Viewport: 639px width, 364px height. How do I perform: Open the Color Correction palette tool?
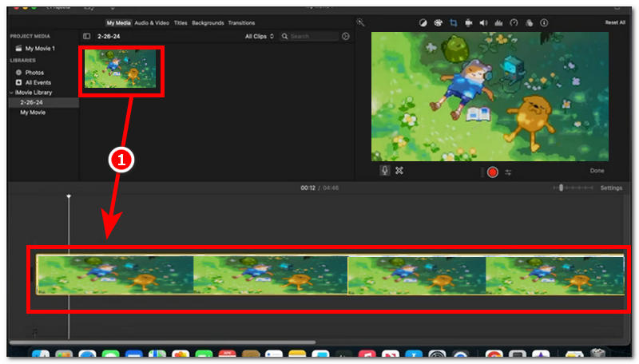[438, 23]
